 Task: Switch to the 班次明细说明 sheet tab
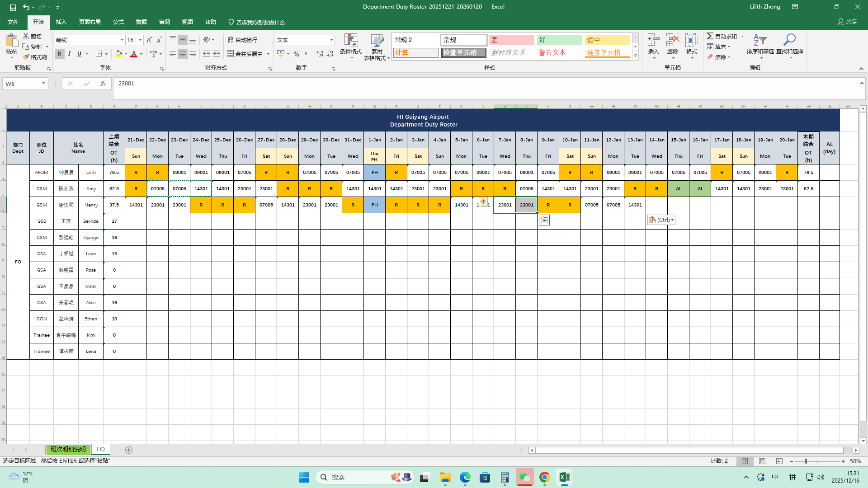[68, 450]
